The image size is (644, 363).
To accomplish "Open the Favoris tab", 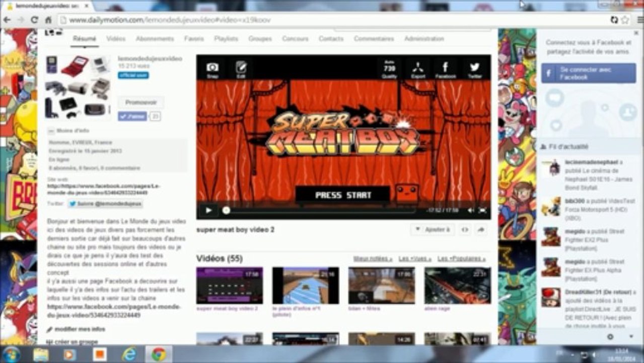I will 194,39.
